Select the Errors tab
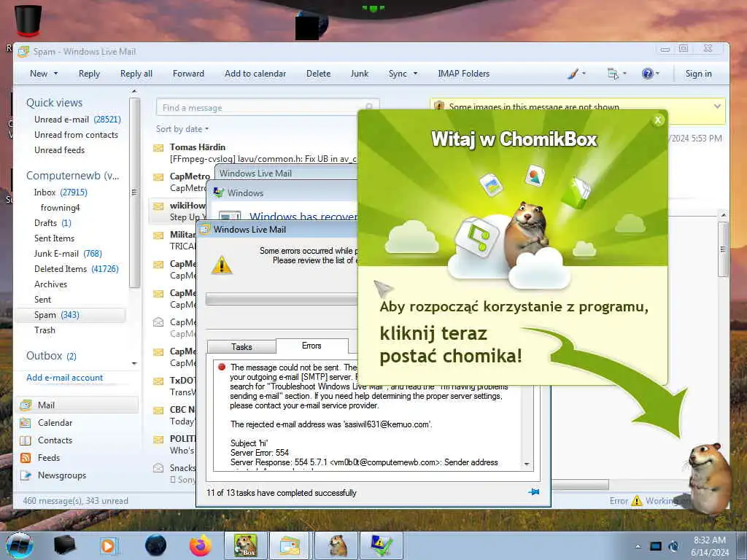747x560 pixels. [x=311, y=346]
